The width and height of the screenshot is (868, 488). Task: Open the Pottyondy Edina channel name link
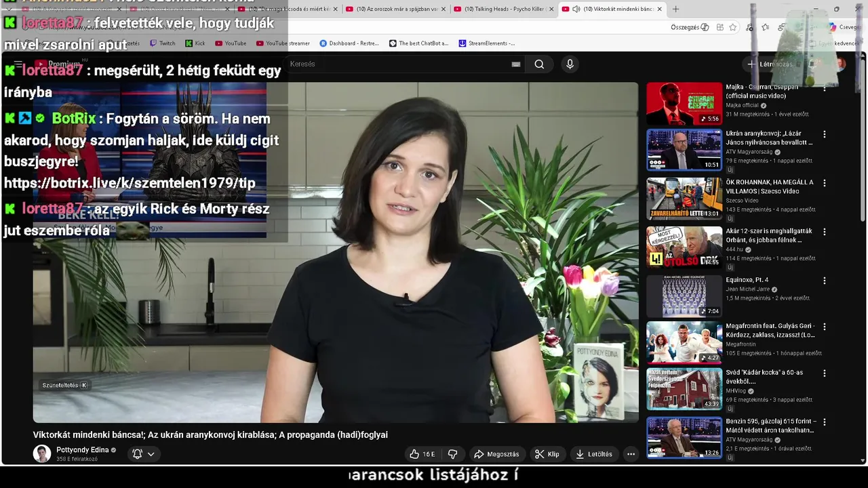(x=82, y=450)
